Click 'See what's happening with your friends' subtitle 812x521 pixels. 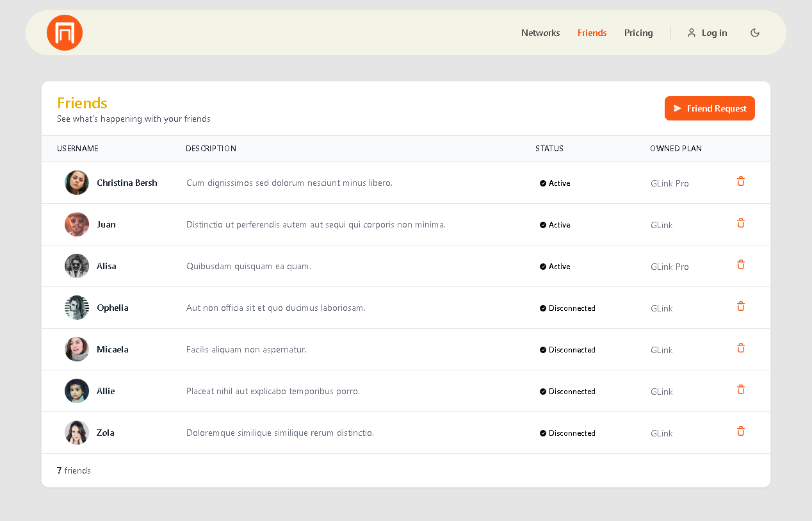point(134,119)
